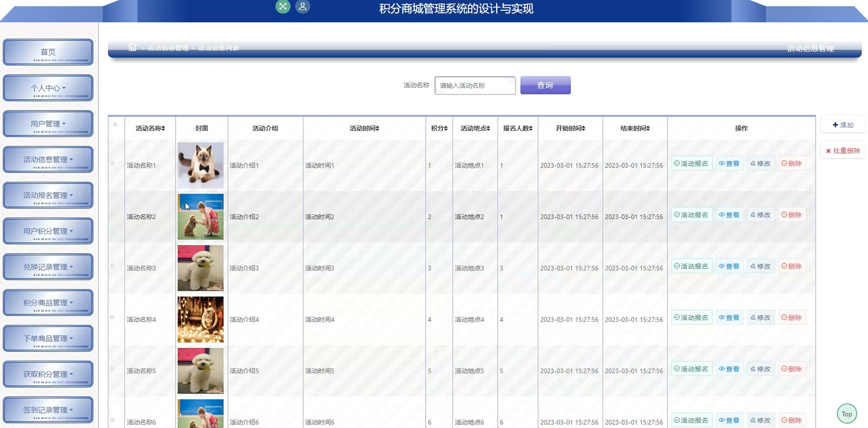The image size is (868, 428).
Task: Expand the 用户管理 sidebar menu
Action: (x=48, y=124)
